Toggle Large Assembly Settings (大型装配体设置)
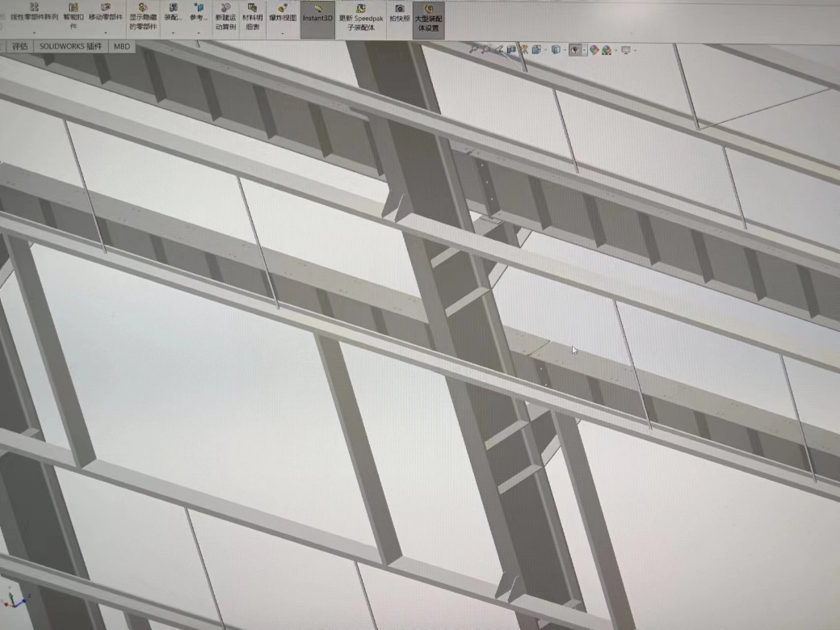 (x=429, y=19)
